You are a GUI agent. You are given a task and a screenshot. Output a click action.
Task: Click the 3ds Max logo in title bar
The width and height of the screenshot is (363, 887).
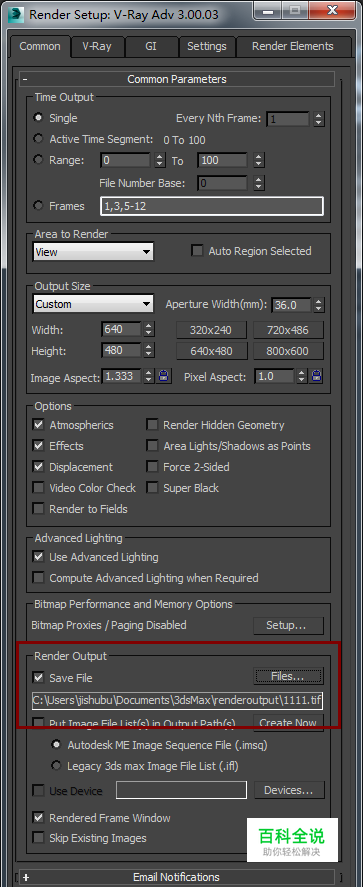coord(15,15)
